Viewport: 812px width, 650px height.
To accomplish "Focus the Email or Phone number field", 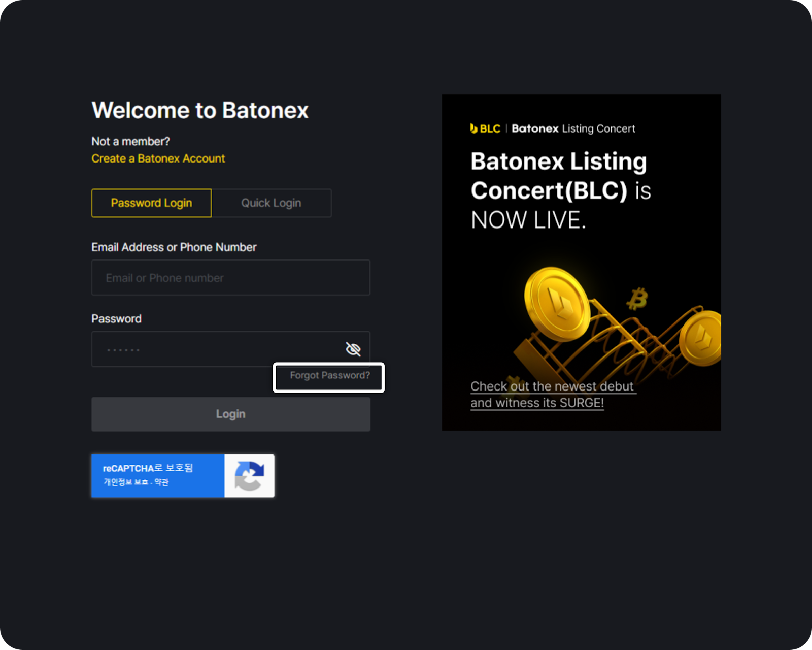I will [x=231, y=277].
